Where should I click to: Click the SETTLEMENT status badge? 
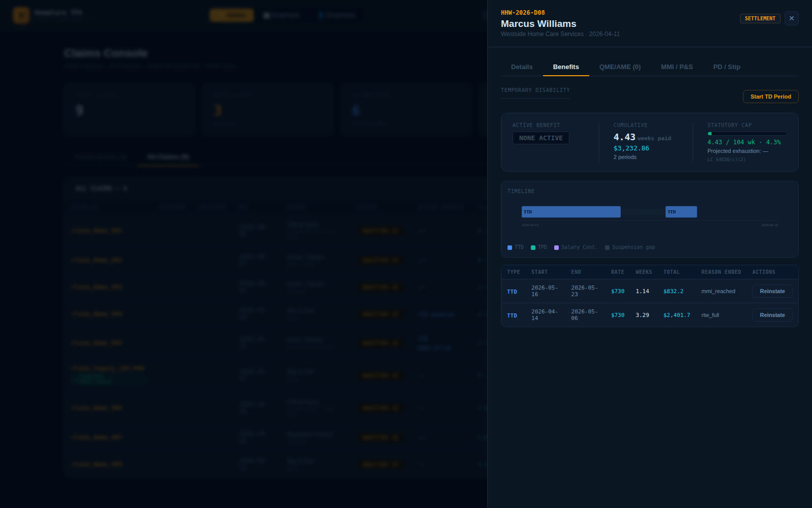pyautogui.click(x=760, y=18)
